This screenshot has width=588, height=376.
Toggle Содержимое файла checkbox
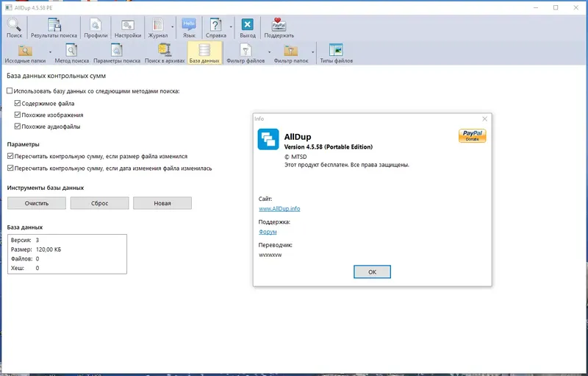18,103
